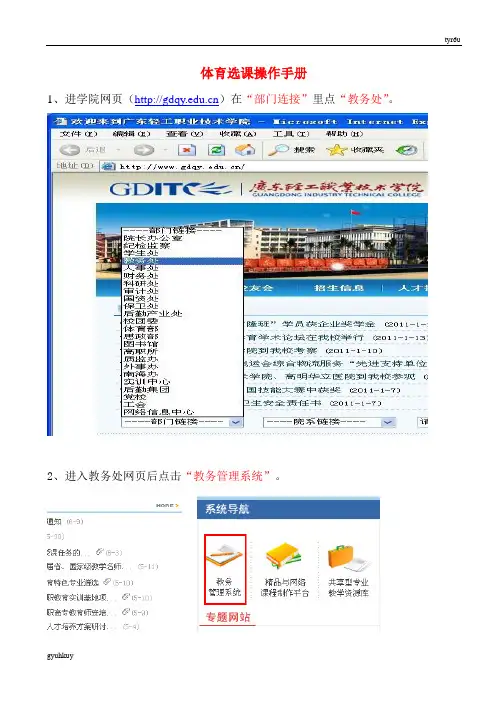496x702 pixels.
Task: Click the star 收藏夹 favorites icon
Action: pyautogui.click(x=336, y=150)
